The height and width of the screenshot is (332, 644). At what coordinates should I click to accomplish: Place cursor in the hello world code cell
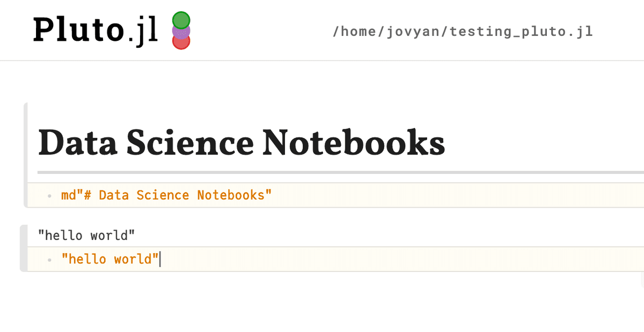tap(110, 259)
